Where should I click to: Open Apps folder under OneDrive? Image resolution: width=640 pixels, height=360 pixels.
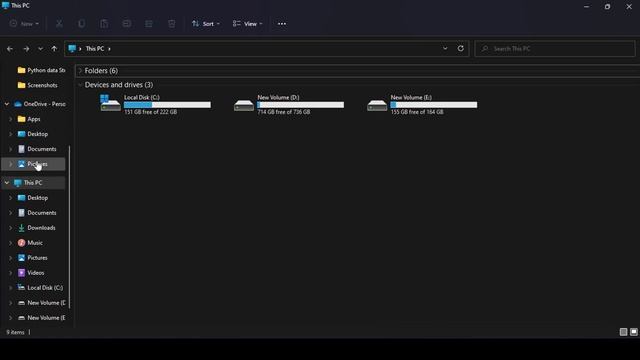[29, 119]
